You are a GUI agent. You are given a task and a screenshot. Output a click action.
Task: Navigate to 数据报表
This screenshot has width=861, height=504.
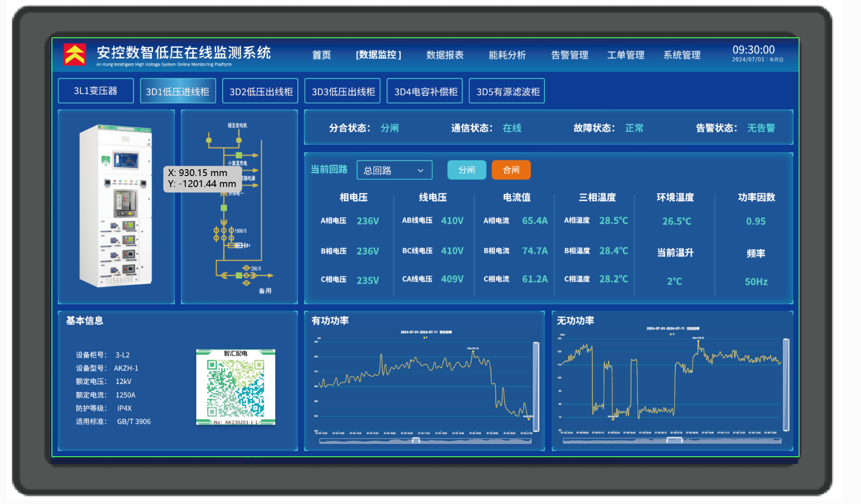[445, 55]
